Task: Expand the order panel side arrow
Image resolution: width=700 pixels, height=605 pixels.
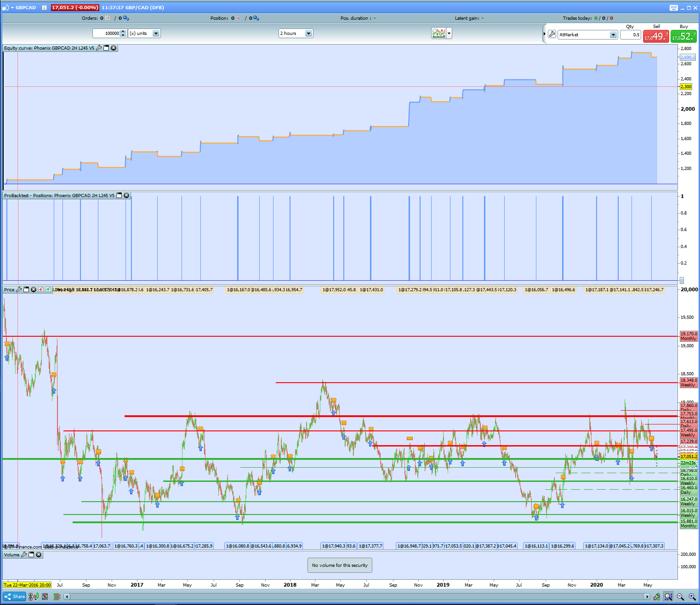Action: (x=545, y=34)
